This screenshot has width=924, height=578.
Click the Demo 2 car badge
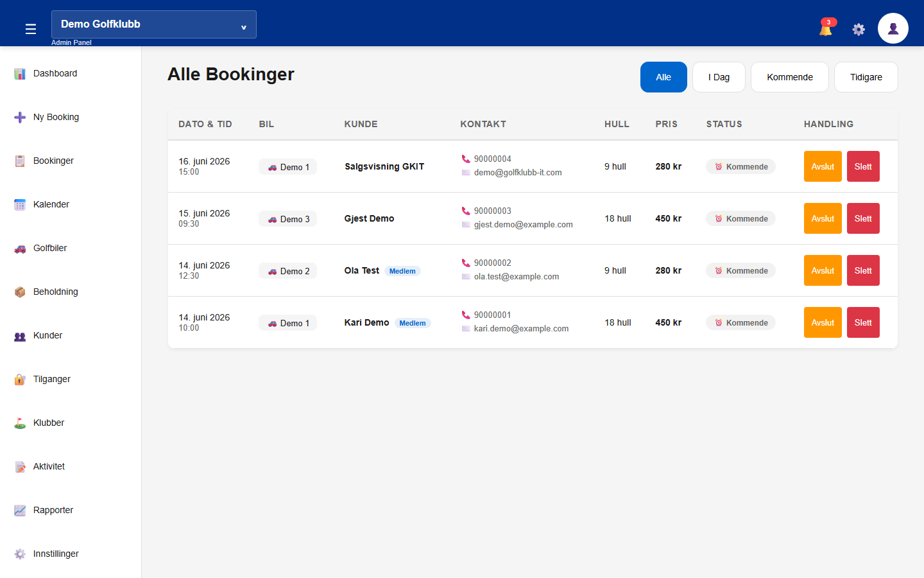pos(288,271)
